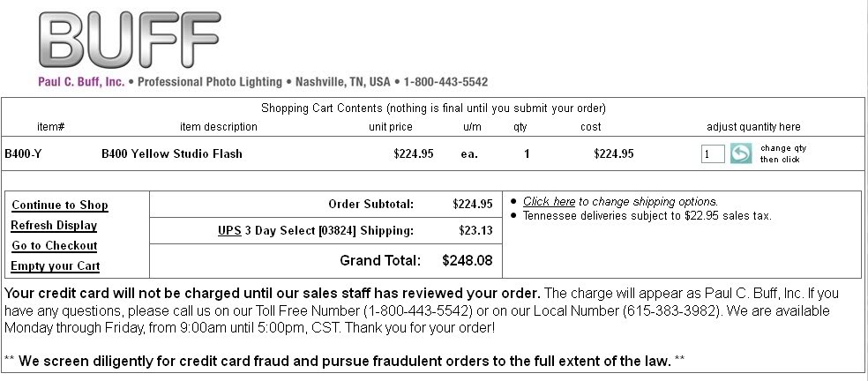
Task: Click the BUFF logo image
Action: [130, 40]
